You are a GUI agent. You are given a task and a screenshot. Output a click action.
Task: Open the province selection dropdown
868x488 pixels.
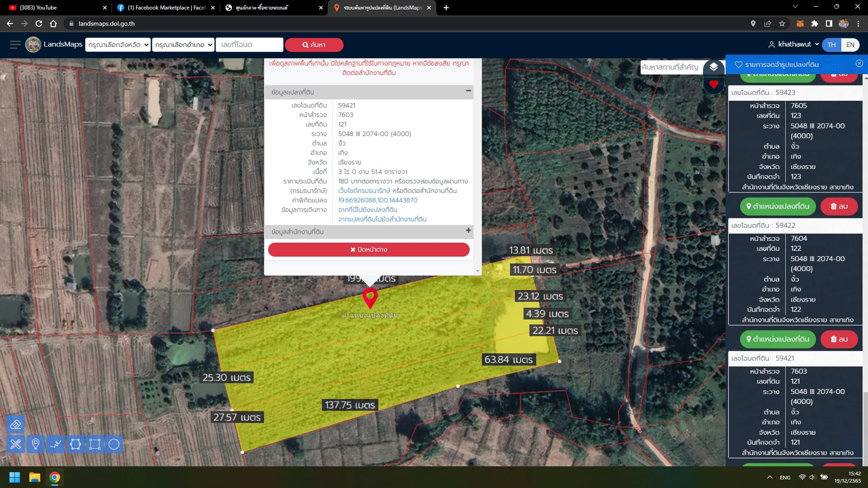(x=118, y=45)
